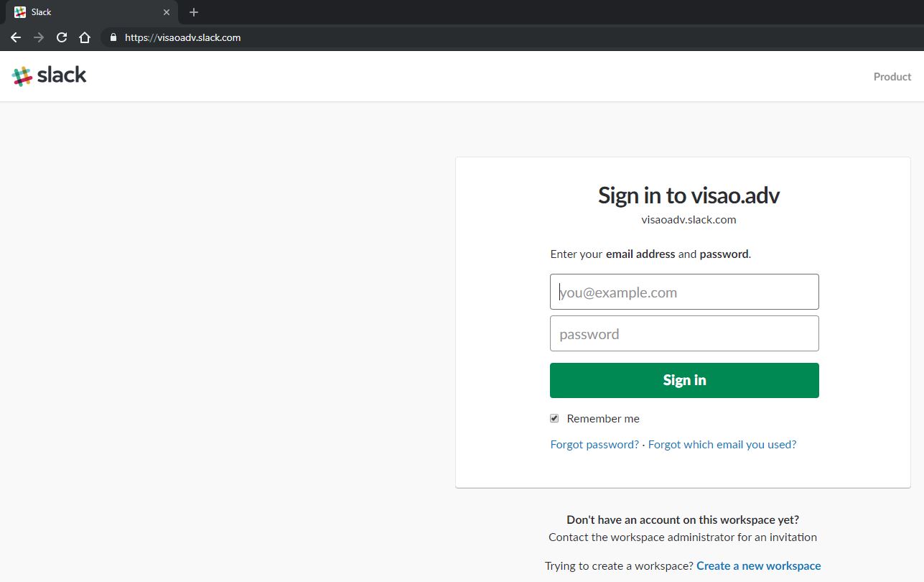This screenshot has width=924, height=582.
Task: Click the padlock site security icon
Action: (113, 37)
